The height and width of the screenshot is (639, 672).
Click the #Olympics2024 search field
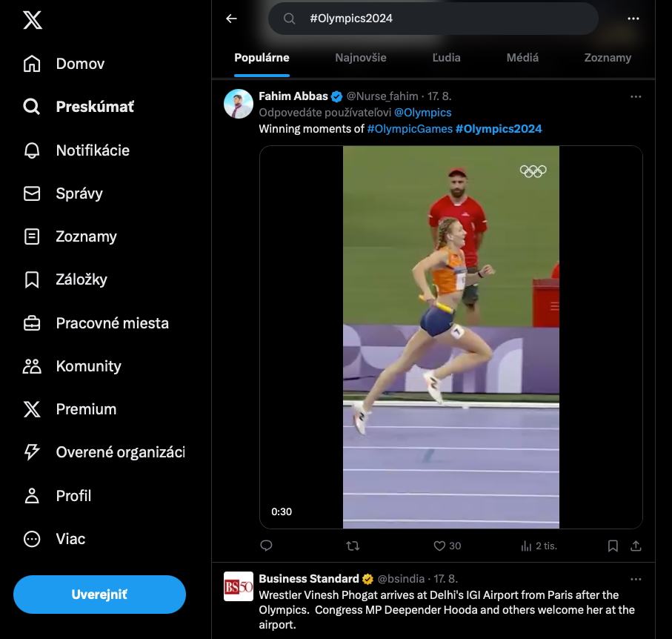433,19
